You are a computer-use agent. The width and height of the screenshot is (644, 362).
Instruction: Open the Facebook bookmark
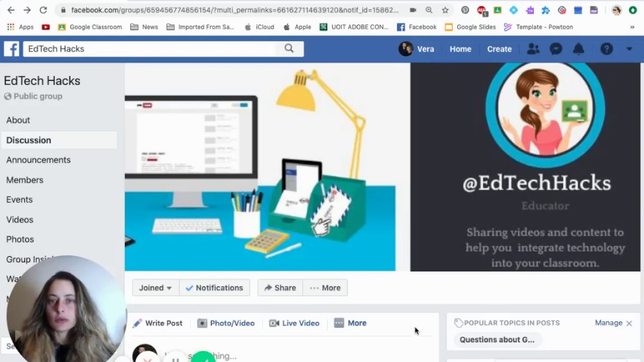coord(417,27)
